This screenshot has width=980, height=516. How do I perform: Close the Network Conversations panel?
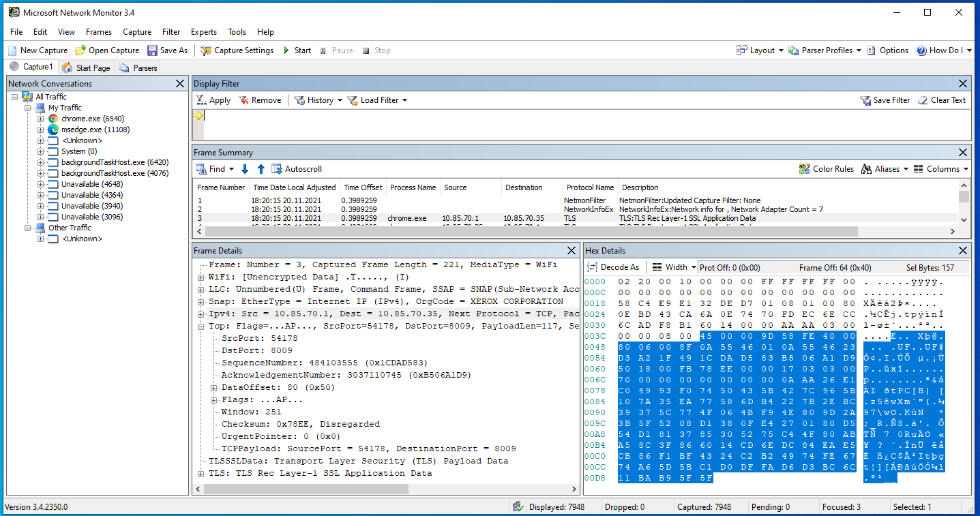point(180,84)
